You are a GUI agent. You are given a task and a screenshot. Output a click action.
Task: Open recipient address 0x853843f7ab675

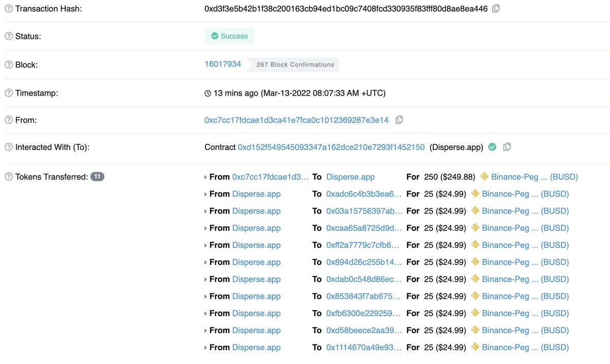pos(364,296)
